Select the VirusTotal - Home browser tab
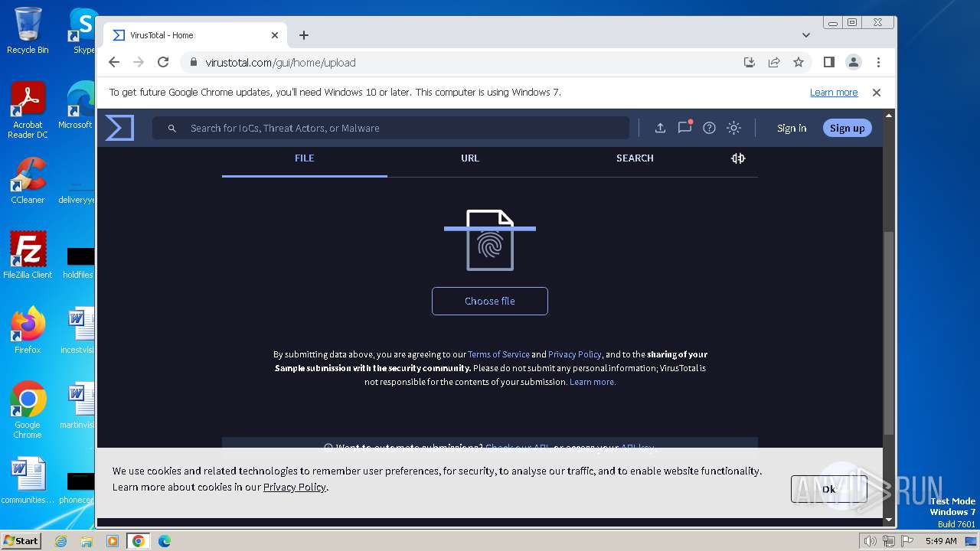 tap(195, 35)
